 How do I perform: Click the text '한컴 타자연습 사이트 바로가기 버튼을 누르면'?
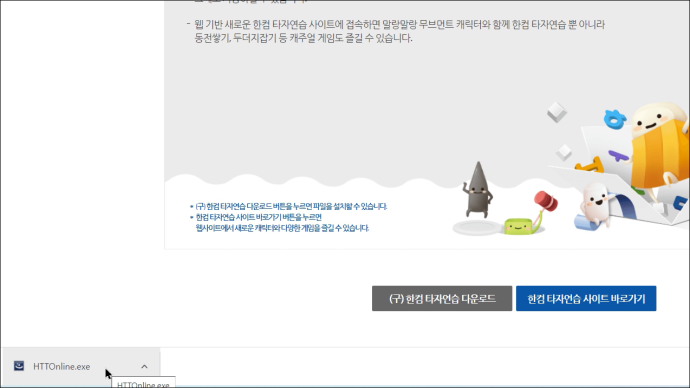click(259, 217)
